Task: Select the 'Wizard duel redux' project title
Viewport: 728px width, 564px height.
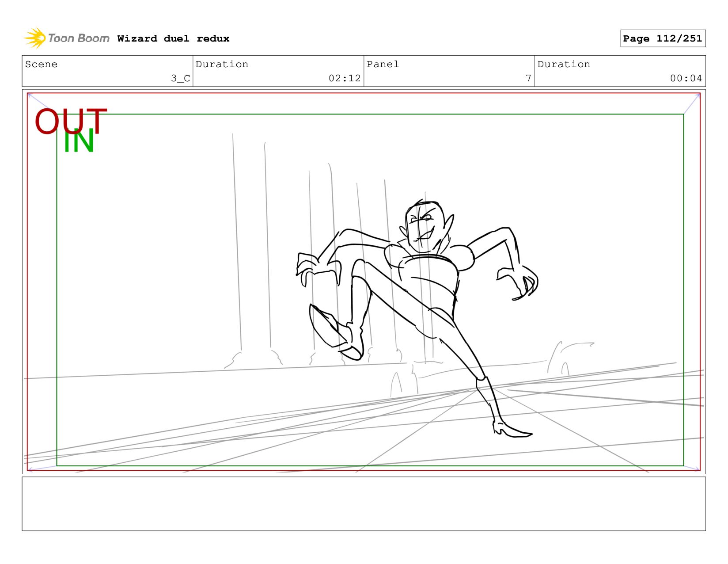Action: pyautogui.click(x=173, y=38)
